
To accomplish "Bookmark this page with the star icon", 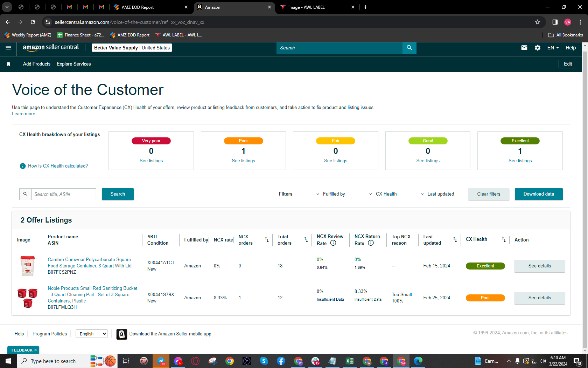I will pyautogui.click(x=538, y=22).
